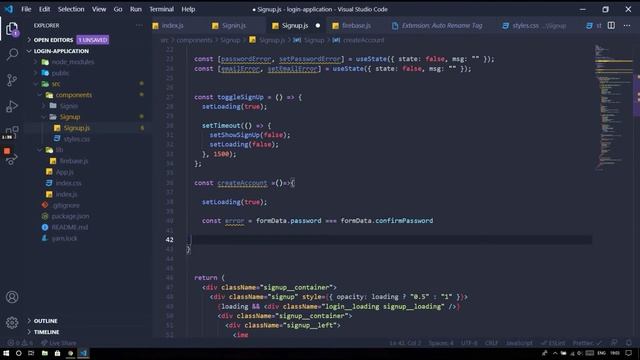Open the Go menu
This screenshot has width=640, height=360.
(118, 9)
